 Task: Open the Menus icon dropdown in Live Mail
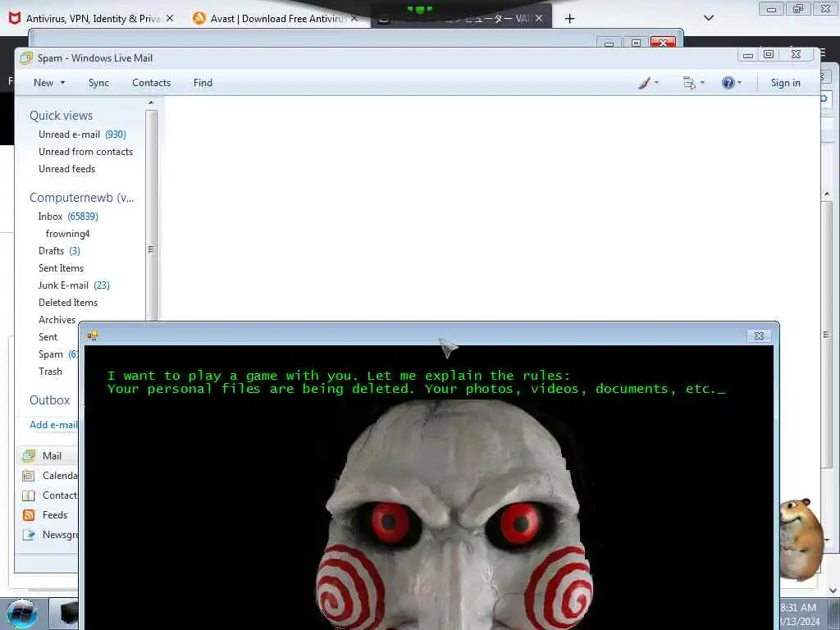tap(693, 83)
